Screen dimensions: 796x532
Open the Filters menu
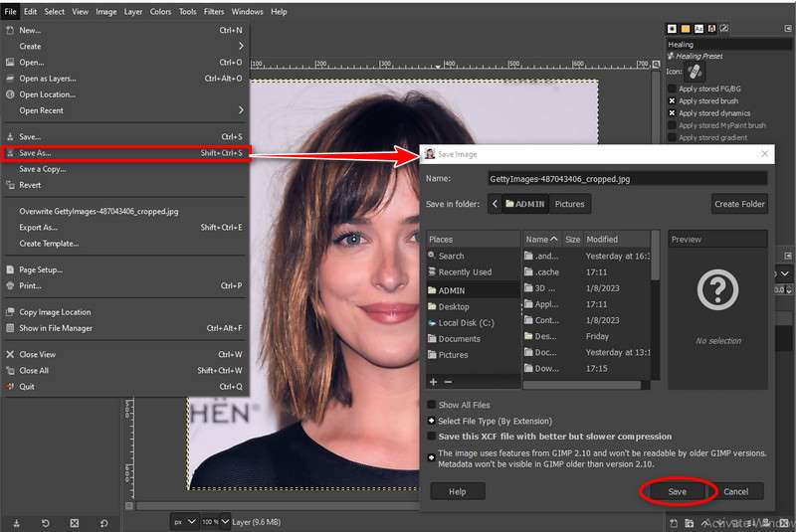[x=214, y=11]
